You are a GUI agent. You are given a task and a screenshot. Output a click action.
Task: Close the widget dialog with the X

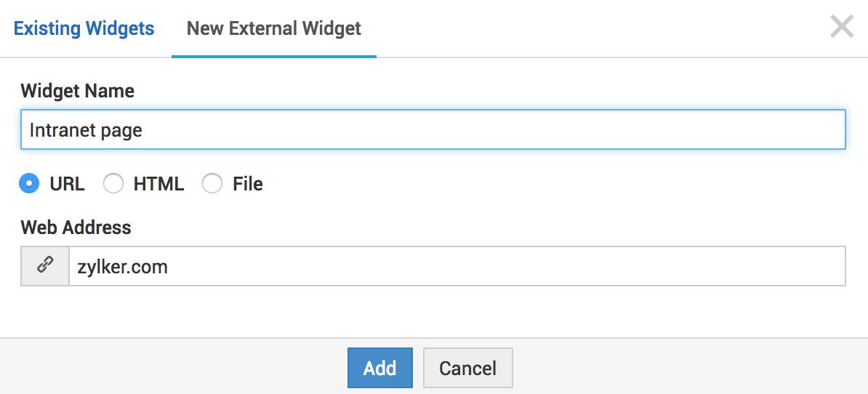point(842,28)
